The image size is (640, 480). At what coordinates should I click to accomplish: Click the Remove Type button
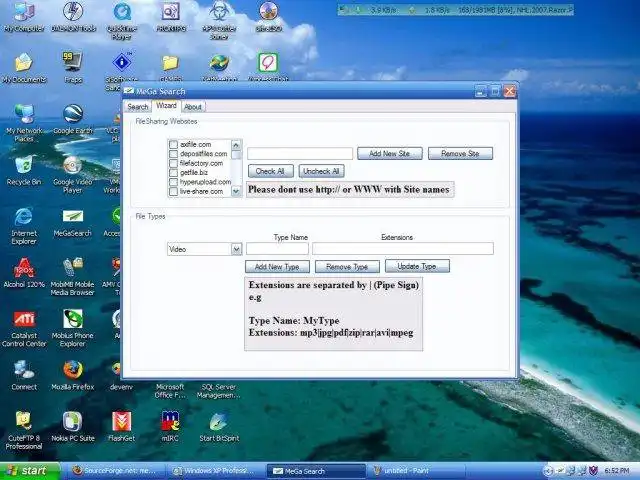tap(347, 267)
